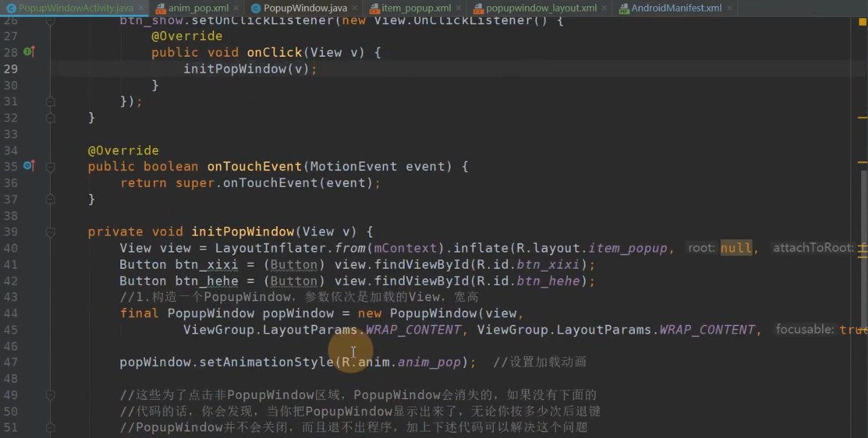
Task: Click the comment on line 43
Action: coord(299,297)
